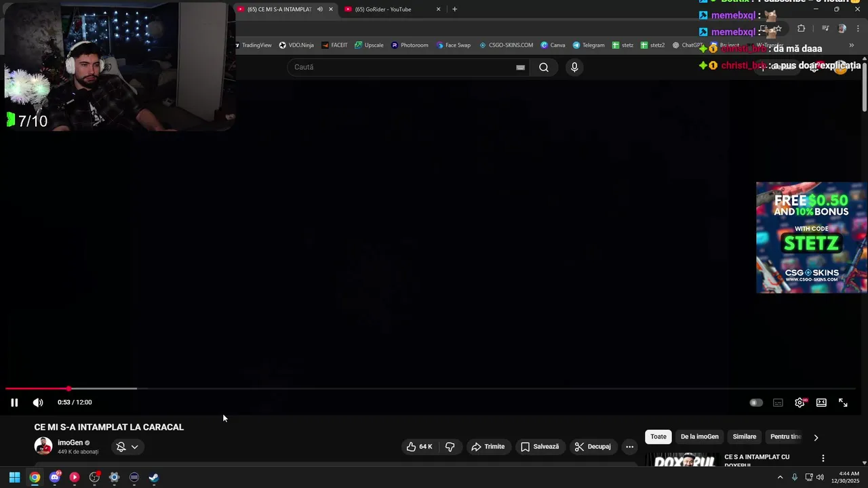This screenshot has height=488, width=868.
Task: Open taskbar volume control
Action: tap(820, 477)
